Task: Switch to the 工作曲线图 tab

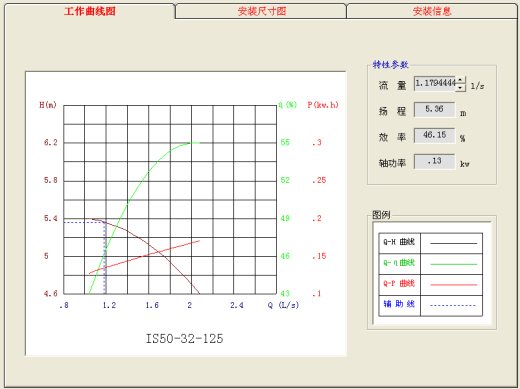Action: (90, 11)
